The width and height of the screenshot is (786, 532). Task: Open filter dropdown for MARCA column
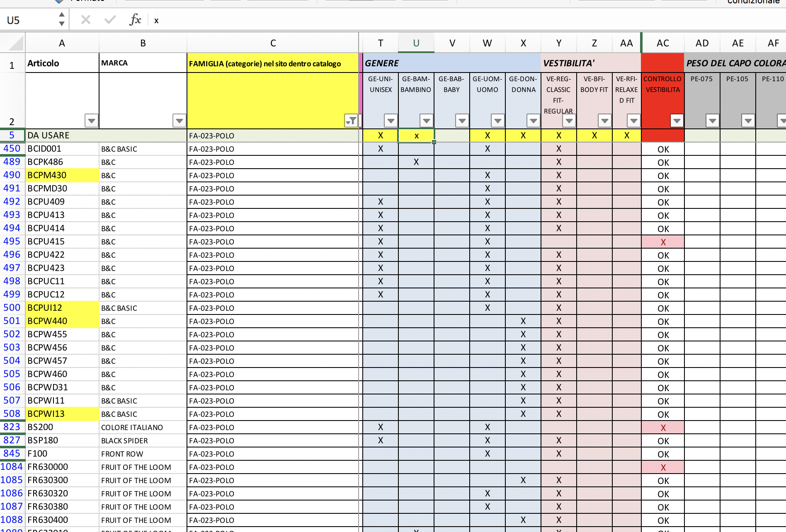click(x=179, y=121)
